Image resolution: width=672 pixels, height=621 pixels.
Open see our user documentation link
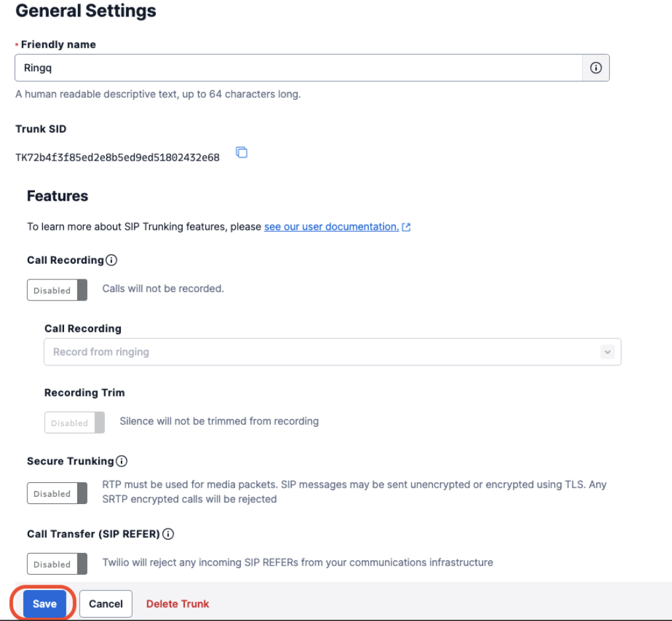(x=330, y=227)
